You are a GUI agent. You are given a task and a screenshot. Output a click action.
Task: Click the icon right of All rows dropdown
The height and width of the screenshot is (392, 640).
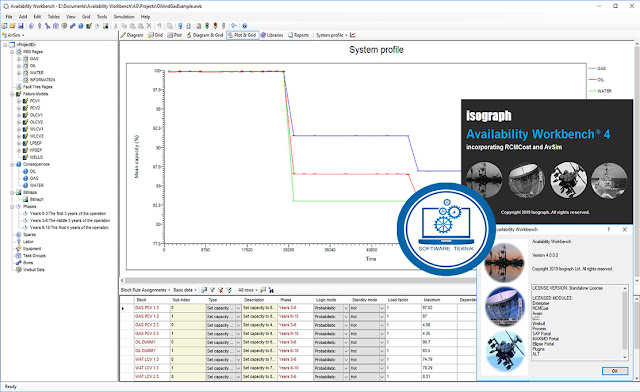263,290
